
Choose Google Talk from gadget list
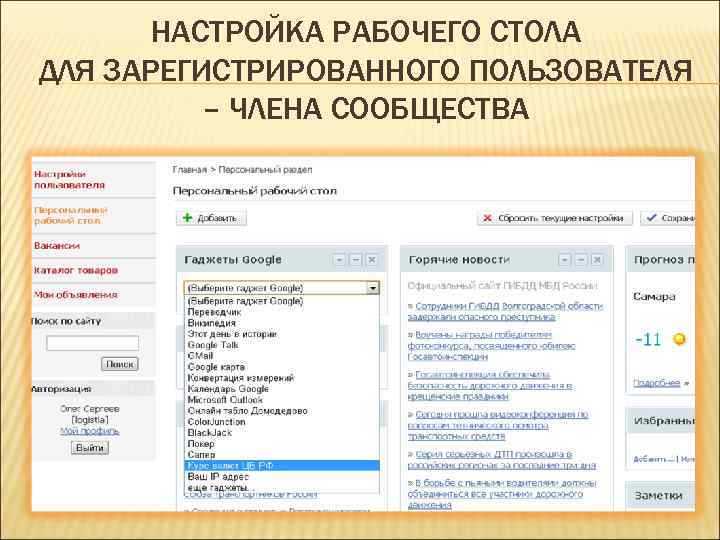(282, 345)
